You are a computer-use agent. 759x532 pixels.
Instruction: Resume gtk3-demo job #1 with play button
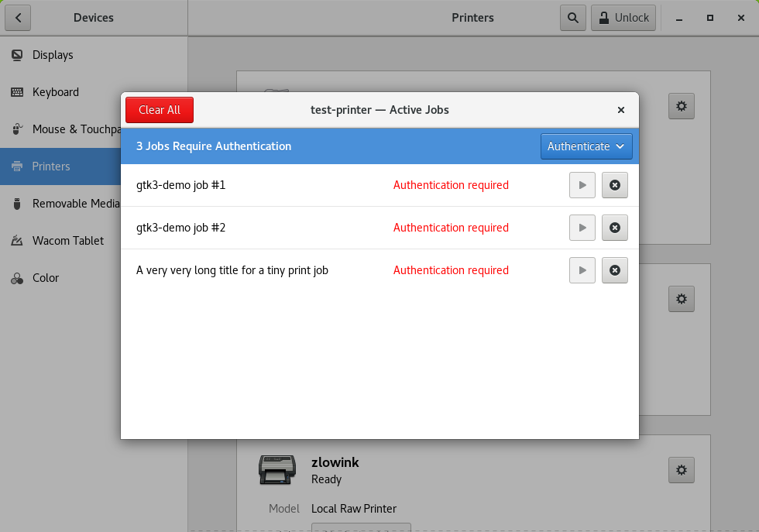point(582,185)
